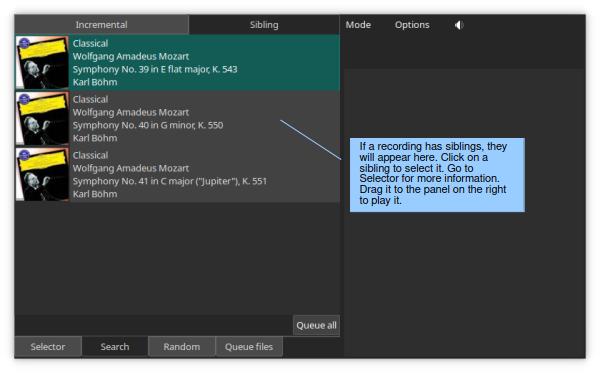The width and height of the screenshot is (601, 373).
Task: Click Wolfgang Amadeus Mozart in second recording
Action: 131,112
